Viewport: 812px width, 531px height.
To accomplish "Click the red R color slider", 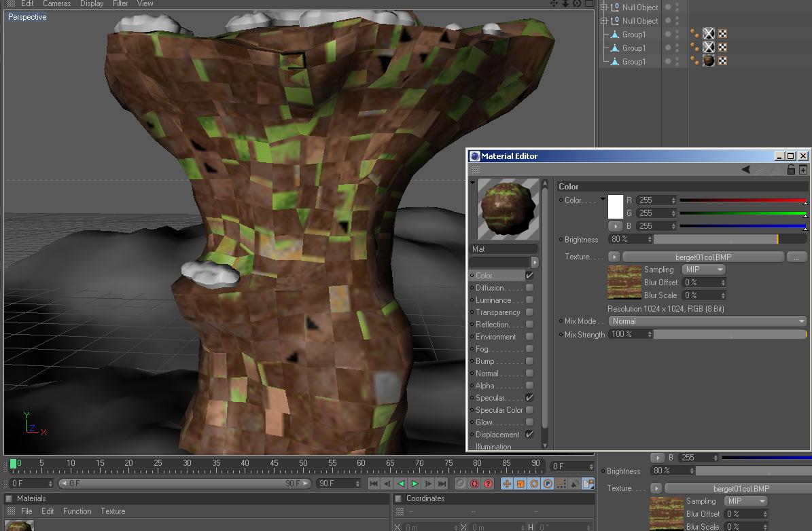I will tap(743, 200).
